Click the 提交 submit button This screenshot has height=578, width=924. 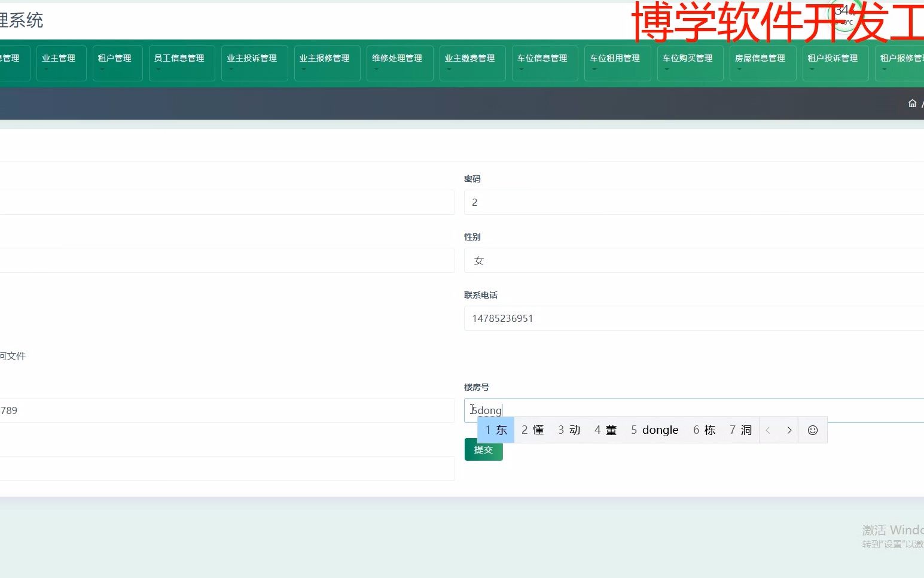[483, 449]
